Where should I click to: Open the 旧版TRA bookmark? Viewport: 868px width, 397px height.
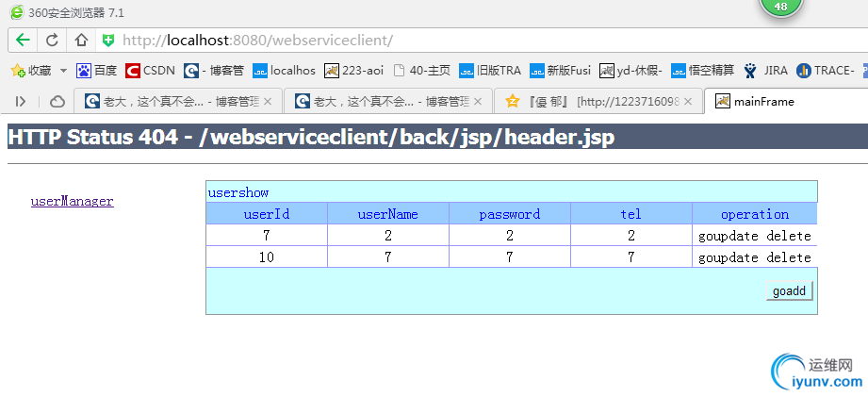490,71
